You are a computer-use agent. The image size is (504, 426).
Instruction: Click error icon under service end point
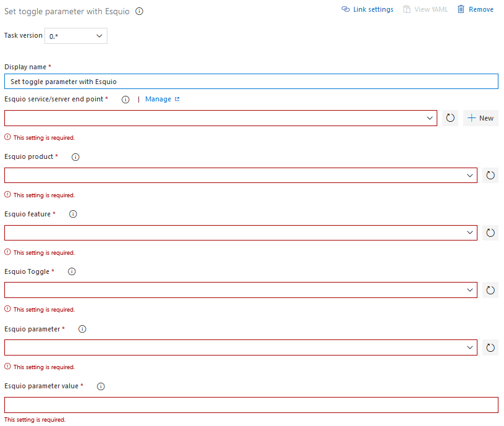click(x=7, y=137)
